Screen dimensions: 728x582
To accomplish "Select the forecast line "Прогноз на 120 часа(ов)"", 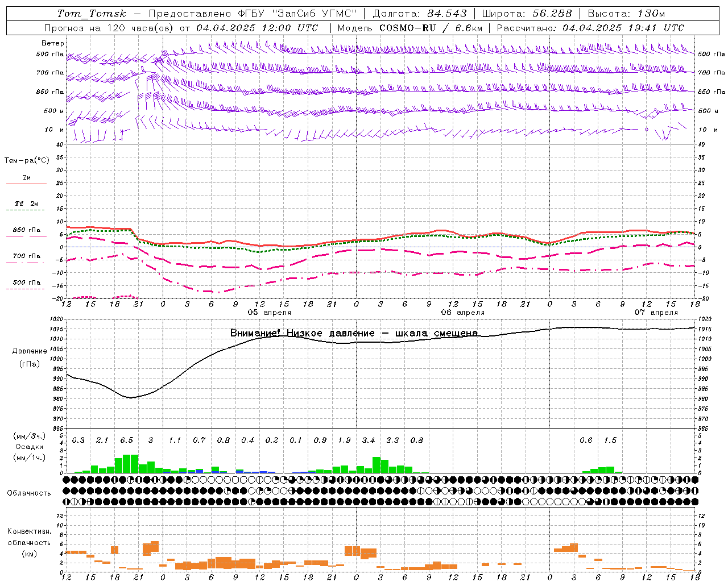I will click(x=109, y=28).
